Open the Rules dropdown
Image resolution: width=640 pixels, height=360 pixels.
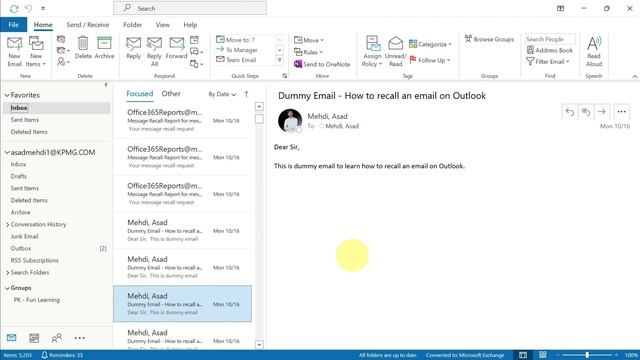click(308, 52)
